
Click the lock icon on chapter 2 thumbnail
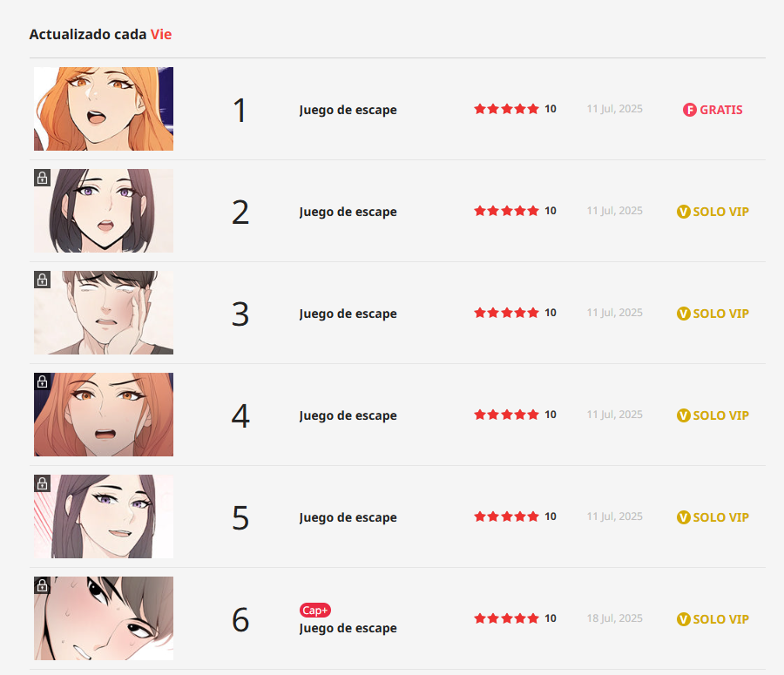42,178
